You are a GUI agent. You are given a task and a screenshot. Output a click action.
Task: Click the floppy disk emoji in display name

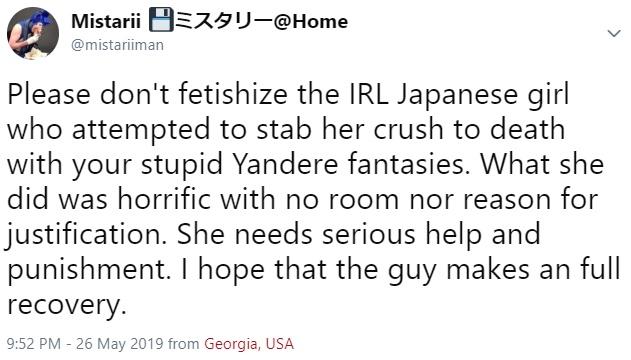tap(161, 21)
